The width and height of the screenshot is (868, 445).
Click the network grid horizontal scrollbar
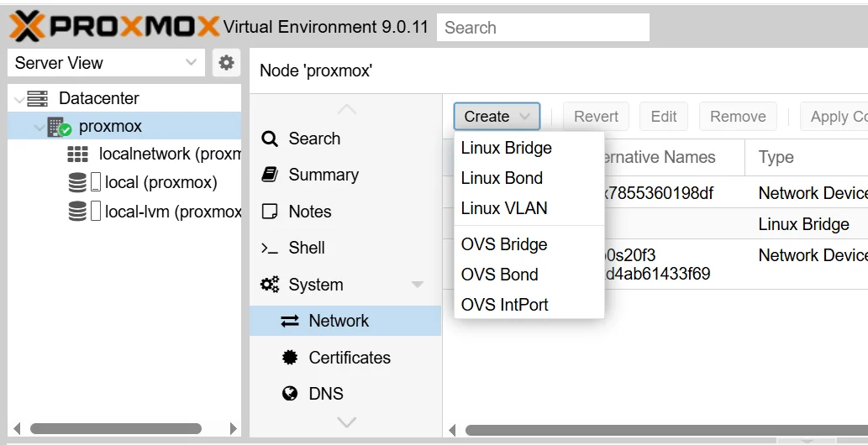click(x=666, y=430)
